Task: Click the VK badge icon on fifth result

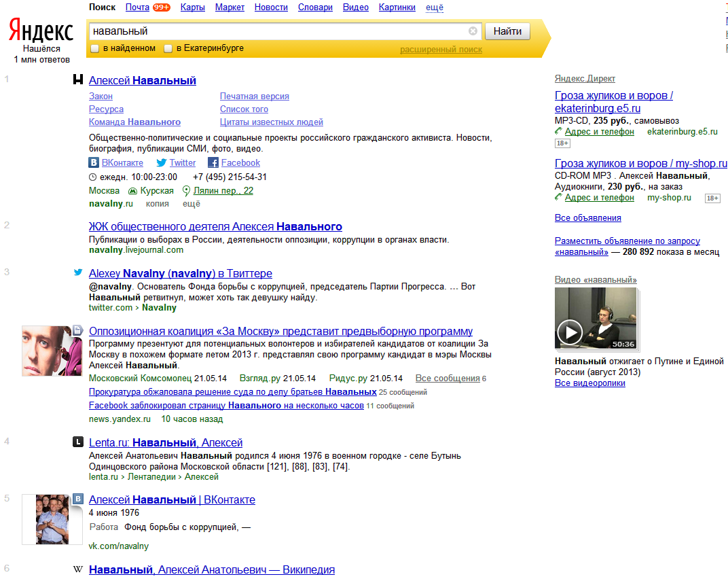Action: [x=78, y=499]
